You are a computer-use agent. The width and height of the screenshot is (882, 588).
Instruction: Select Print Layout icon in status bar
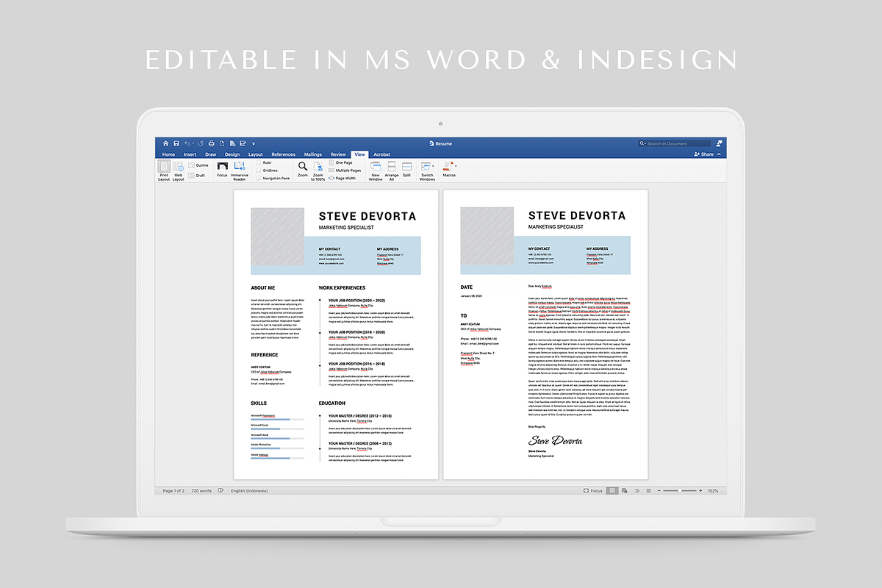click(x=612, y=491)
